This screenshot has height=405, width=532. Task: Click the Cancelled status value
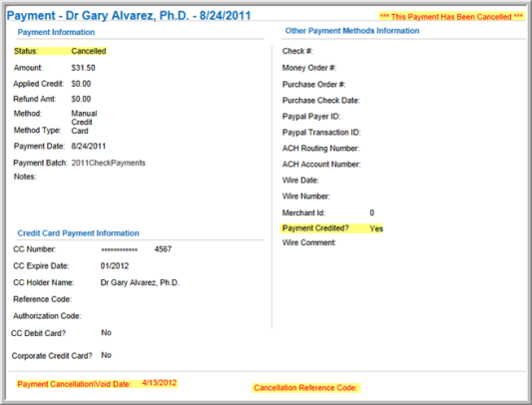89,51
